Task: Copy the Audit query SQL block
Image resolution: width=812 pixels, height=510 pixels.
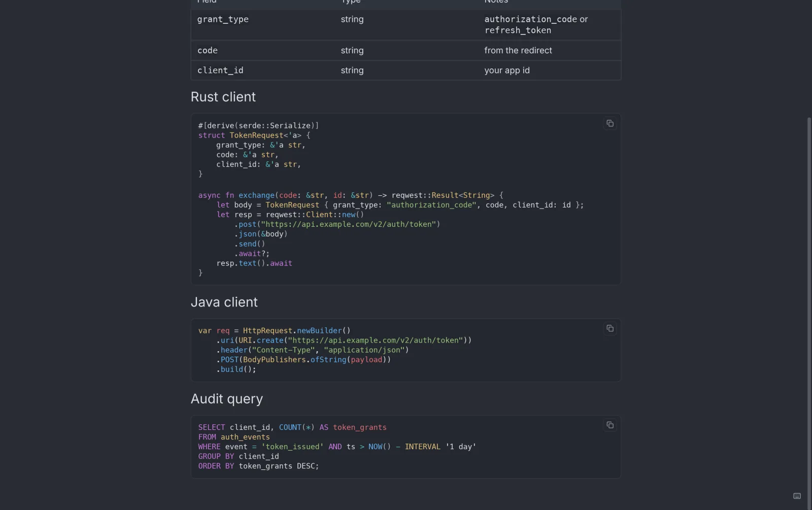Action: pyautogui.click(x=610, y=425)
